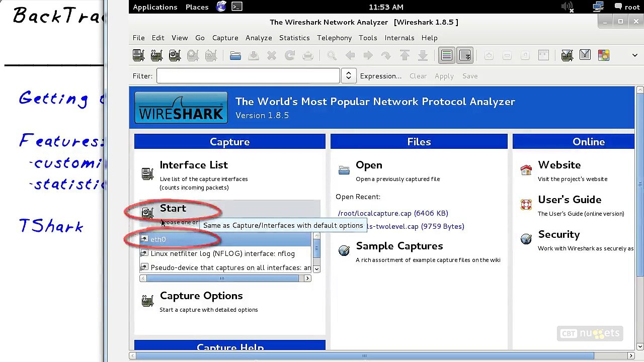
Task: Open the Capture menu
Action: pos(225,38)
